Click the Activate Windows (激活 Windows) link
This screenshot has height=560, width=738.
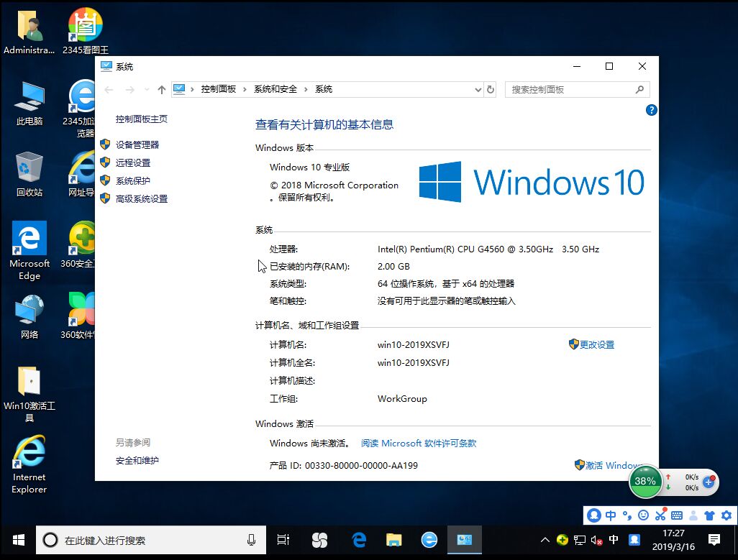[x=614, y=465]
